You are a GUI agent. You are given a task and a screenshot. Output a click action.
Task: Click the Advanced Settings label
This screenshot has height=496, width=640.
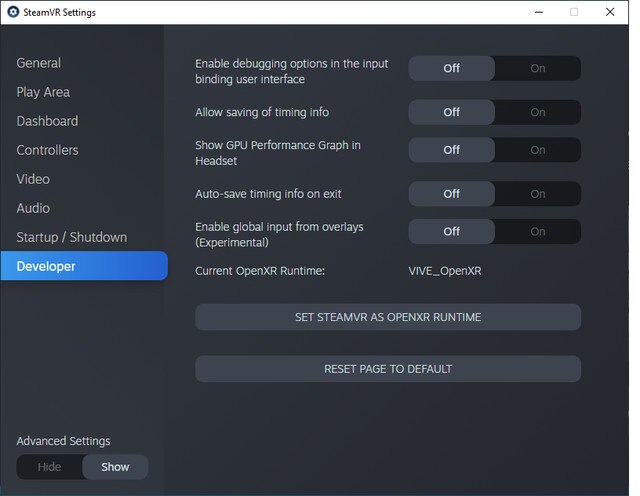point(63,441)
